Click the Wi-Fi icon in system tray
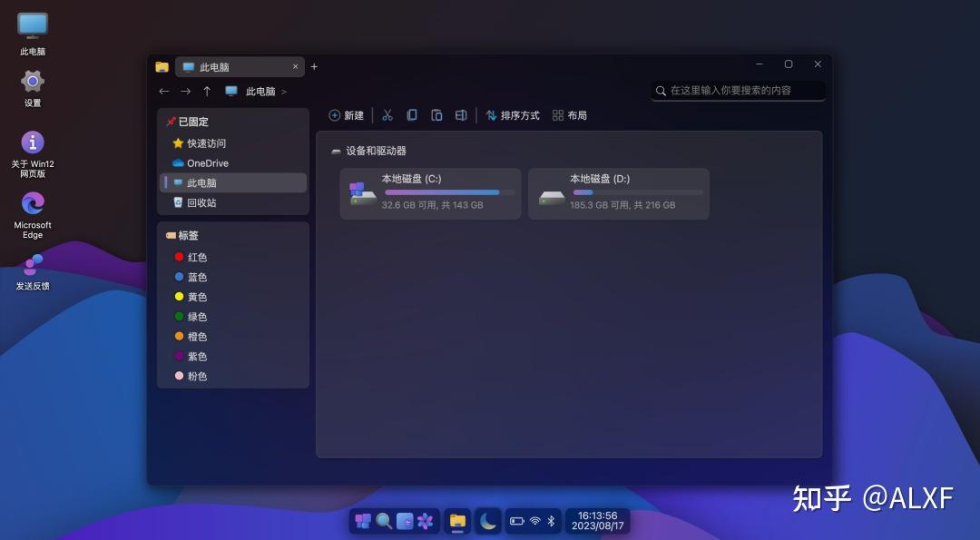The width and height of the screenshot is (980, 540). (x=535, y=521)
